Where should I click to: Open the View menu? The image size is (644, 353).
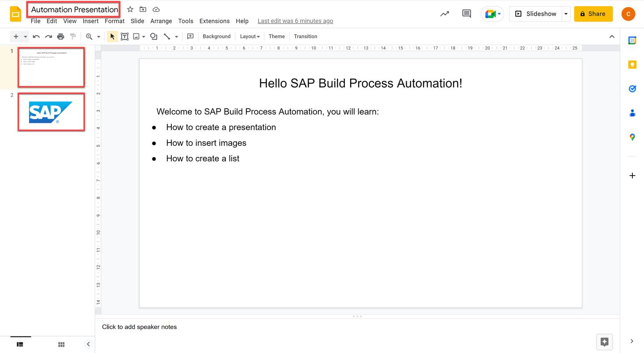[70, 21]
